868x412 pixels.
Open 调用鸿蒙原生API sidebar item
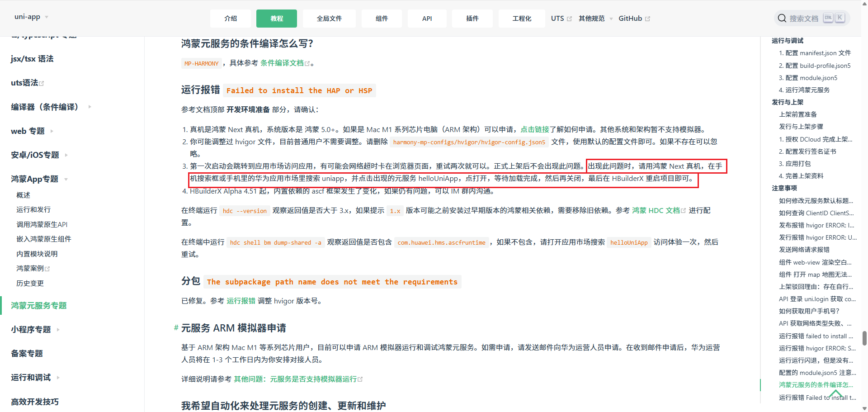pos(42,224)
